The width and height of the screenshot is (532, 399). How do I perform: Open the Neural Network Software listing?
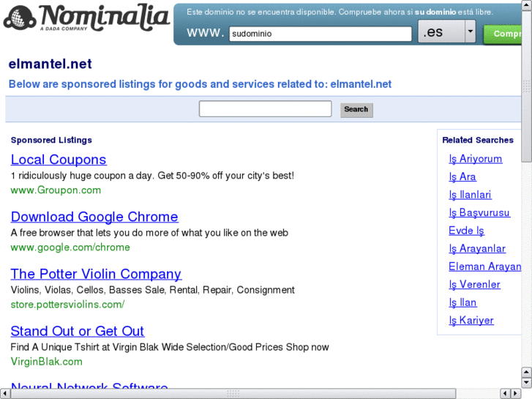pos(89,385)
